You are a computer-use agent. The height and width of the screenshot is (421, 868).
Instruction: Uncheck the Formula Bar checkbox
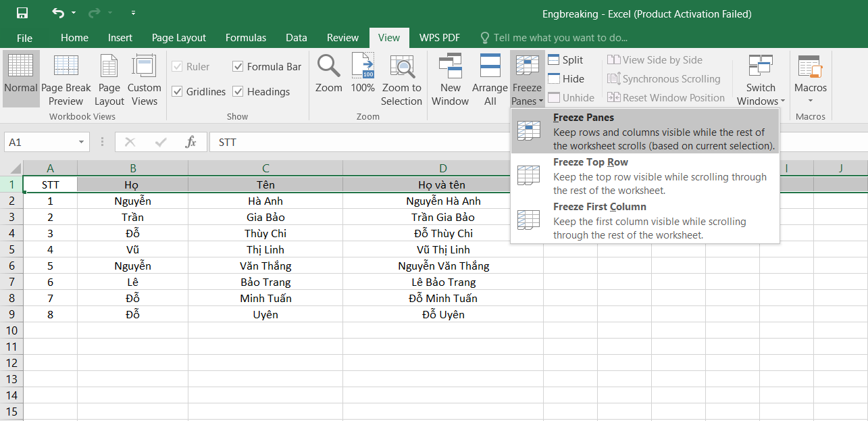[238, 66]
